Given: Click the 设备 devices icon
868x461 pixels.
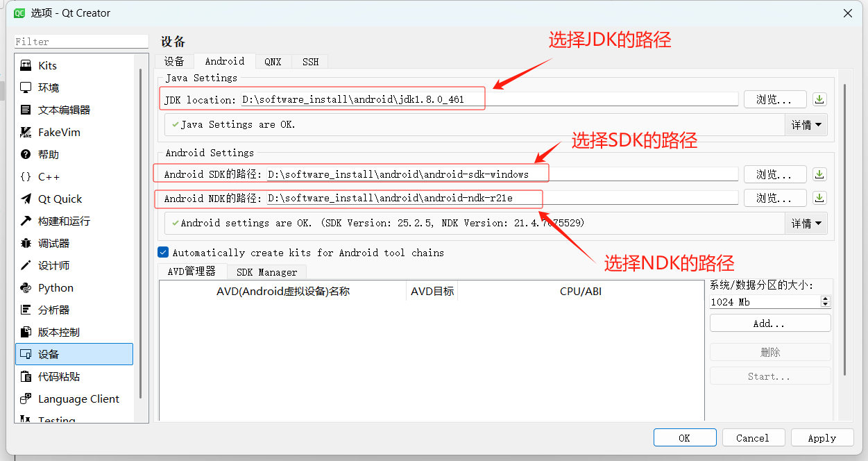Looking at the screenshot, I should click(26, 354).
